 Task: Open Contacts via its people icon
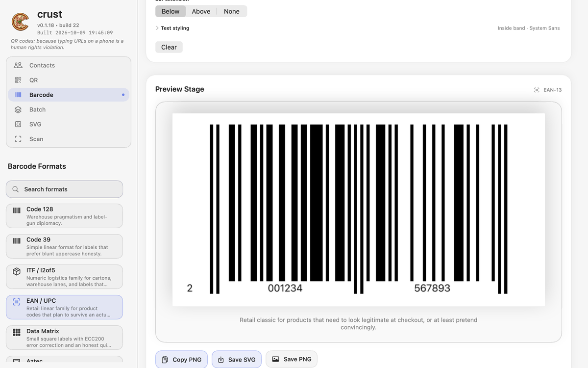[x=18, y=65]
